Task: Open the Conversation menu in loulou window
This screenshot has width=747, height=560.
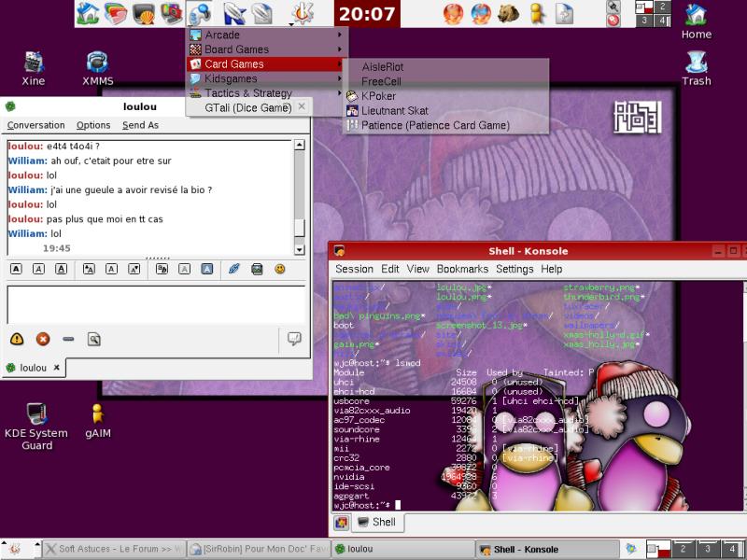Action: coord(35,125)
